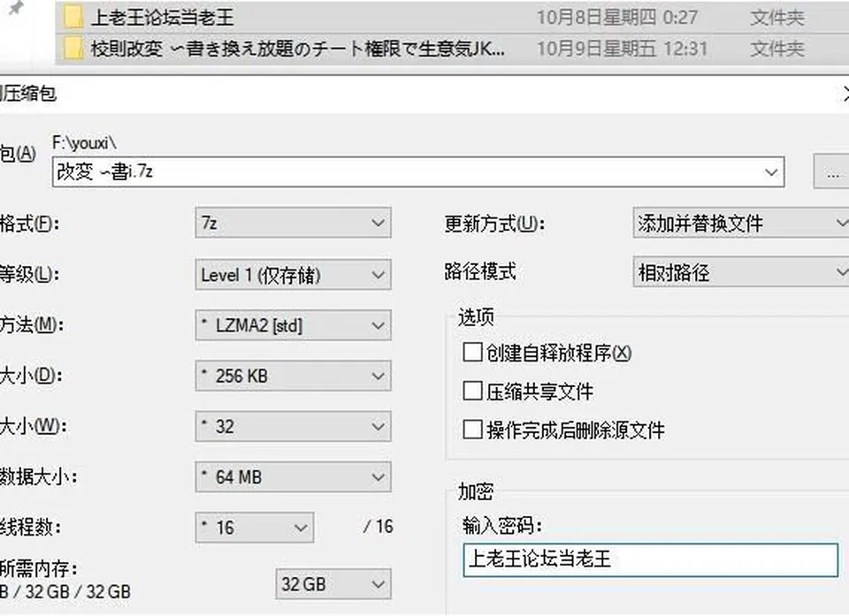Screen dimensions: 849x616
Task: Click the password field containing 上老王论坛当老王
Action: pyautogui.click(x=650, y=559)
